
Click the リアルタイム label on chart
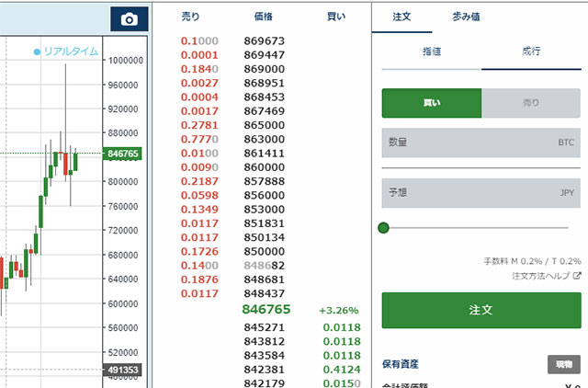tap(71, 51)
